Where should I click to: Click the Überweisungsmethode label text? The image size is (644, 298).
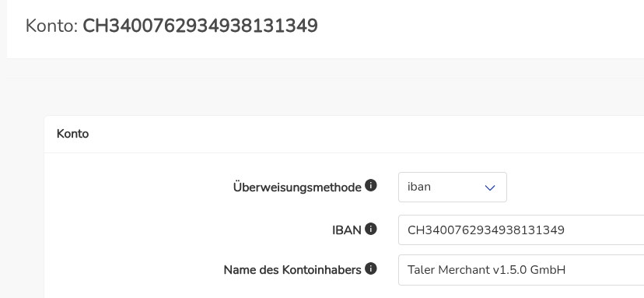click(x=297, y=188)
